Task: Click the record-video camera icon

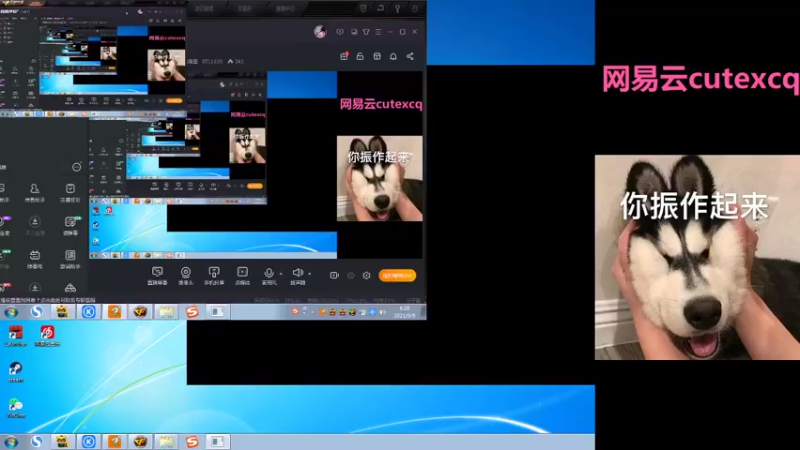Action: point(334,276)
